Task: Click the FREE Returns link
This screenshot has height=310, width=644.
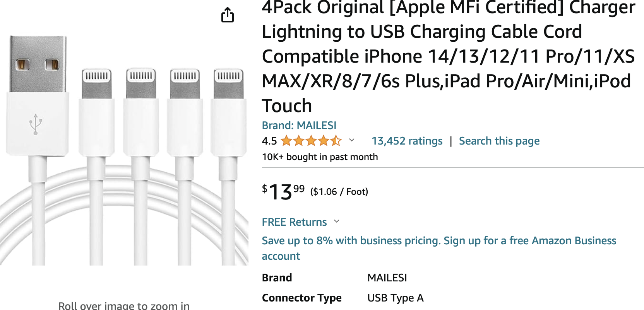Action: pyautogui.click(x=294, y=222)
